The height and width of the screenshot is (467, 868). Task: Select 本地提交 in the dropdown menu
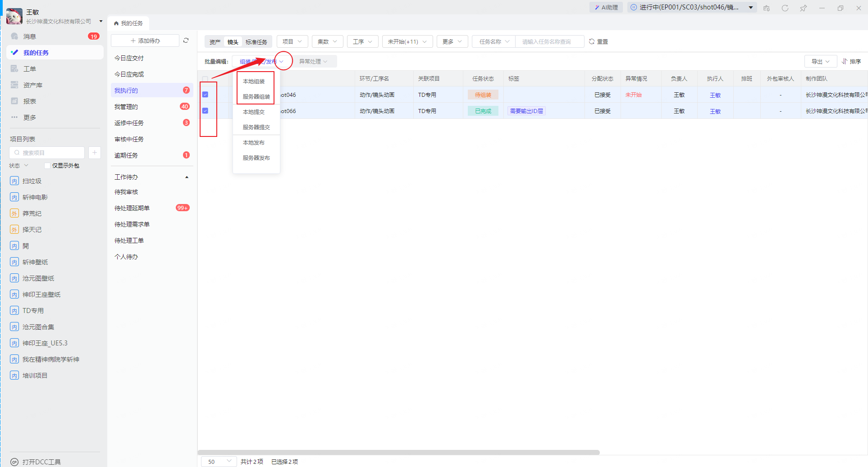(254, 112)
